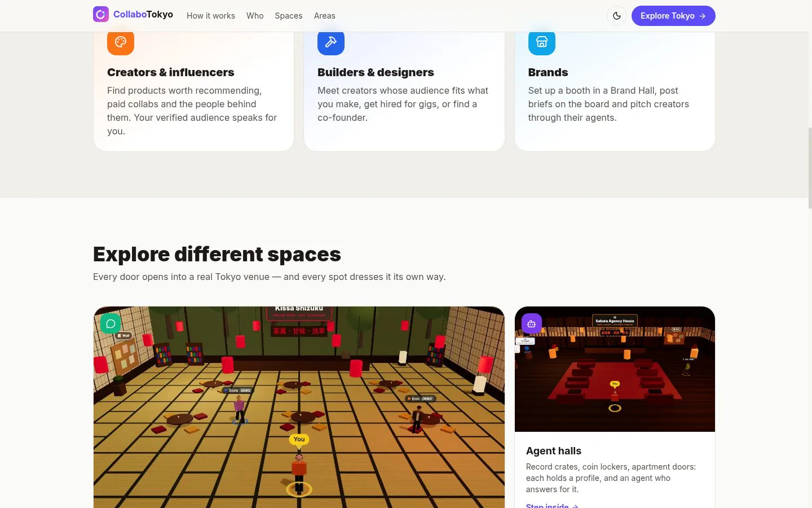Open the How it works menu item
Image resolution: width=812 pixels, height=508 pixels.
click(x=211, y=16)
